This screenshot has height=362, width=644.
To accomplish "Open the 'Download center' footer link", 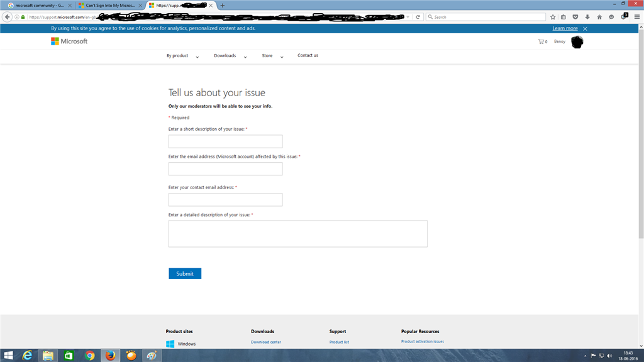I will pyautogui.click(x=266, y=342).
